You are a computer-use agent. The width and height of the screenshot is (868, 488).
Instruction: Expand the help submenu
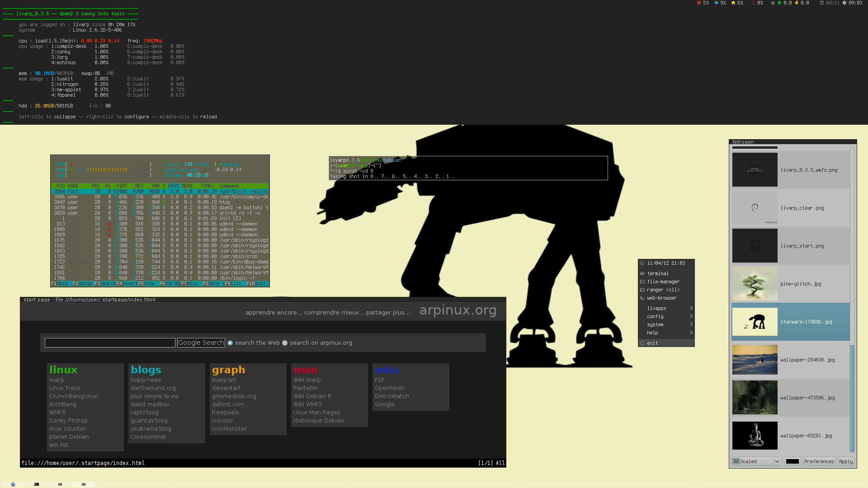coord(666,333)
